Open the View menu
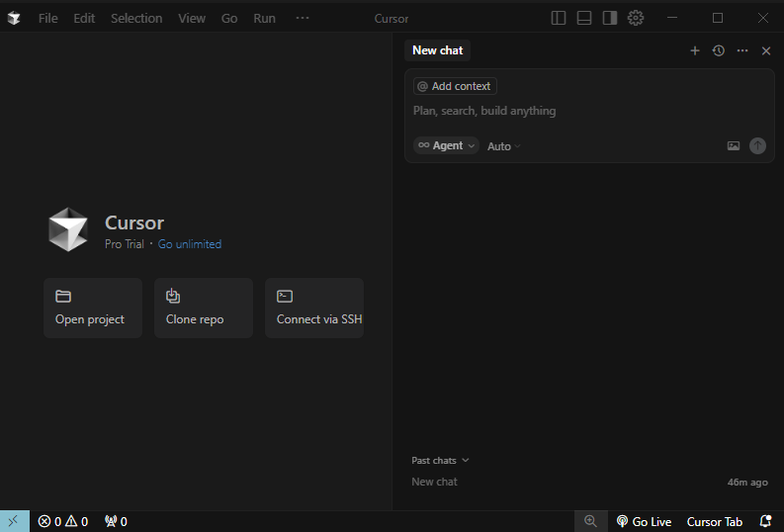The image size is (784, 532). point(192,19)
